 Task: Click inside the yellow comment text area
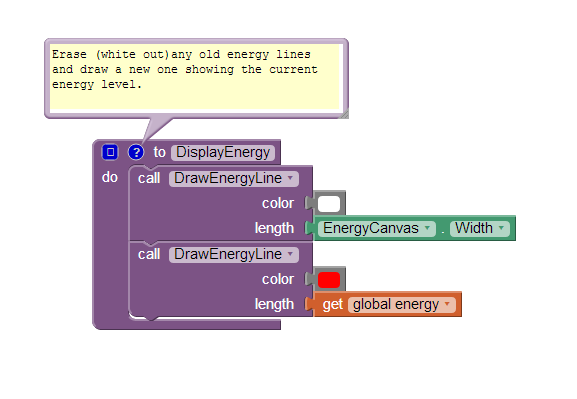pyautogui.click(x=195, y=77)
